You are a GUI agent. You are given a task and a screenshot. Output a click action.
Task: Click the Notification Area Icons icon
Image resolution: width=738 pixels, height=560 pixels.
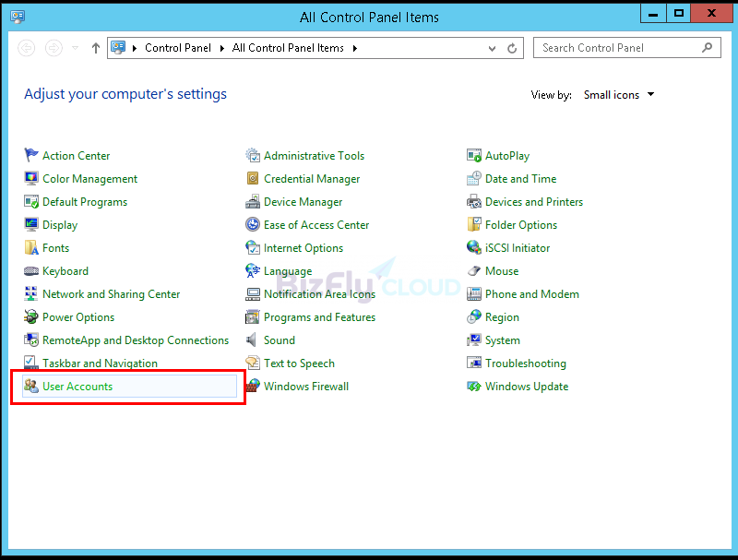point(253,293)
